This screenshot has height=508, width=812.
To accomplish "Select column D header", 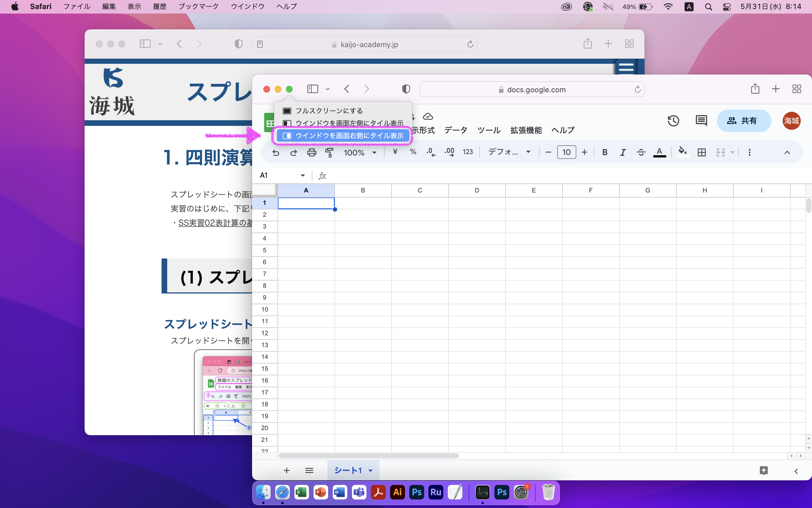I will tap(477, 190).
